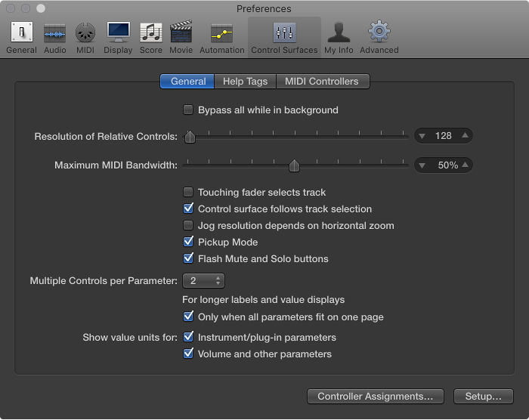Open the My Info silhouette icon
The height and width of the screenshot is (420, 529).
339,32
